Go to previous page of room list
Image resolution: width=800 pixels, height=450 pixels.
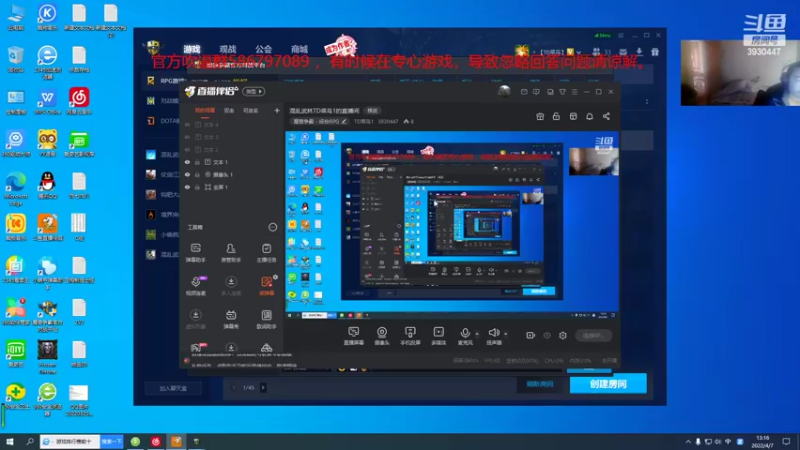(234, 388)
